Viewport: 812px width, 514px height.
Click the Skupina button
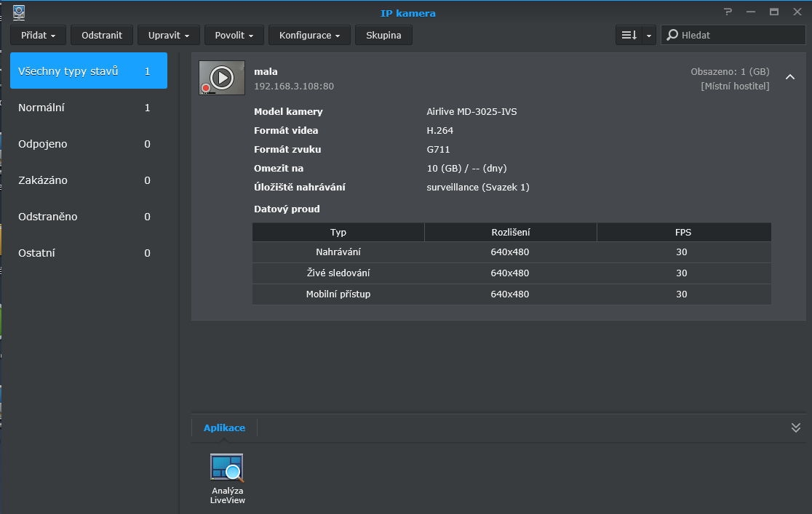coord(383,35)
